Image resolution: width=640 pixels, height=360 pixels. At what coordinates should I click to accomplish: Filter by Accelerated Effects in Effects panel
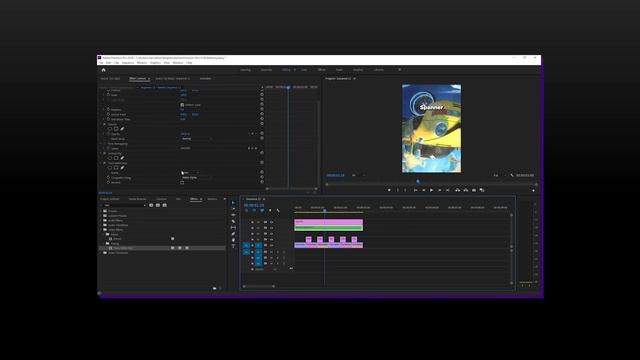pos(151,205)
